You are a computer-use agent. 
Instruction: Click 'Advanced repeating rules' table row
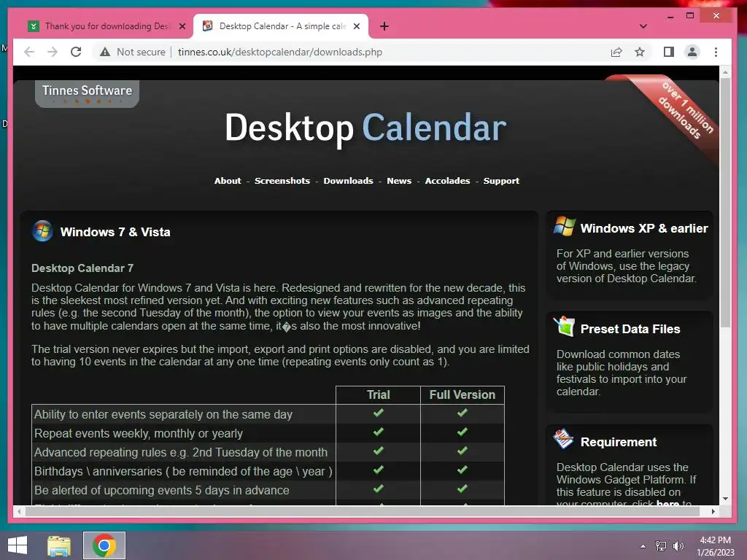268,452
